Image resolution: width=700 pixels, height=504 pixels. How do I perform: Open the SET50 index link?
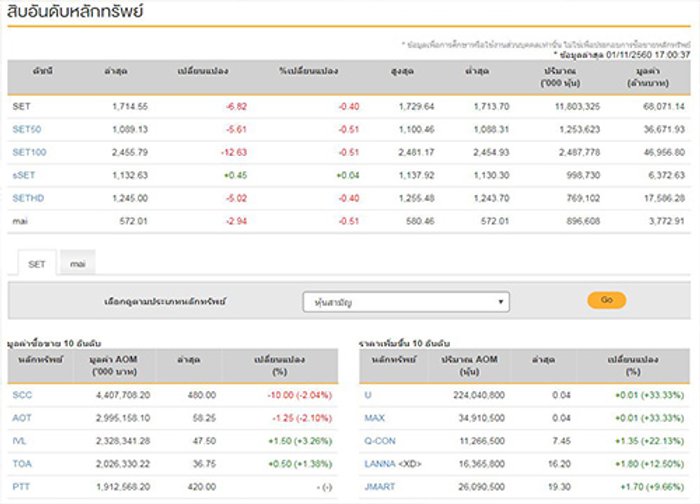(27, 129)
